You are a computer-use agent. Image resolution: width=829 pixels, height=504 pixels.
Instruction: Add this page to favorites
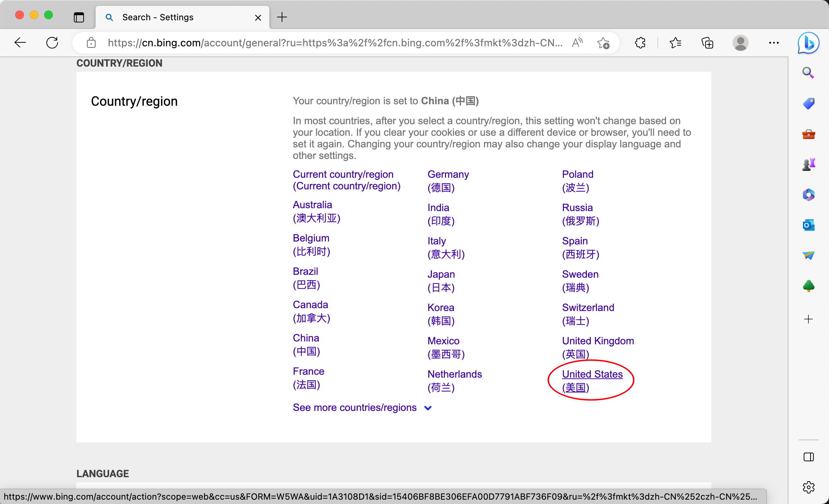coord(603,43)
